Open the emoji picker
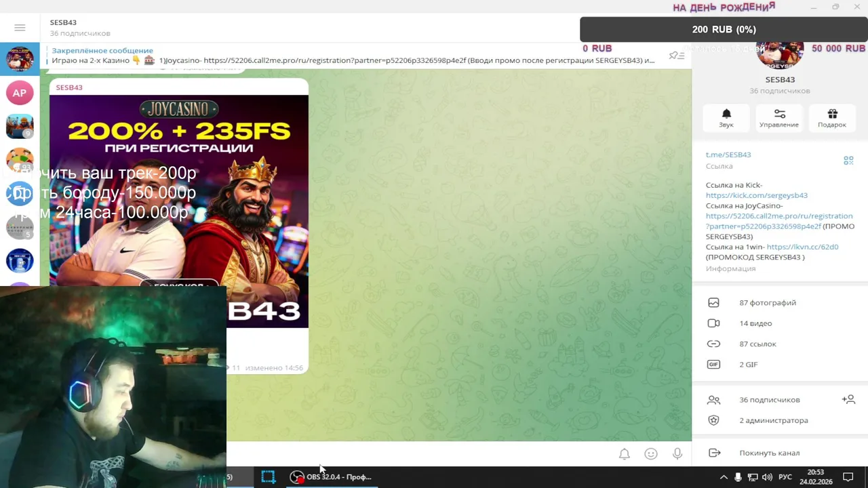 pos(651,454)
